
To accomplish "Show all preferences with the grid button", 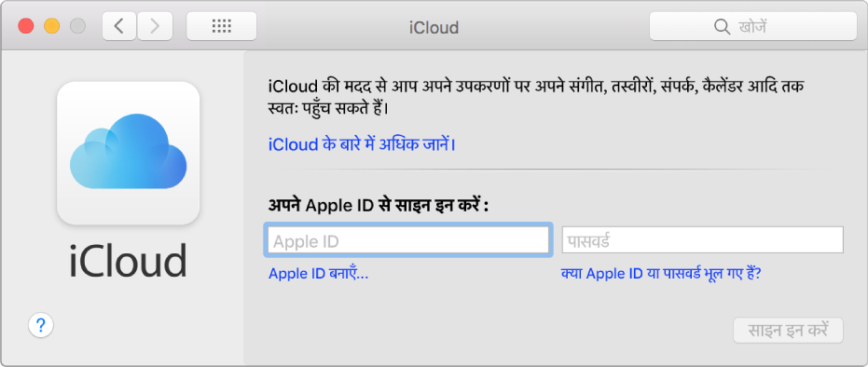I will point(222,26).
